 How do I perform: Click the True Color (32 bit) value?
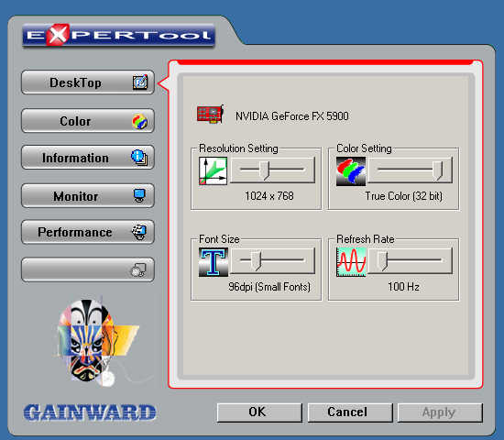[404, 196]
